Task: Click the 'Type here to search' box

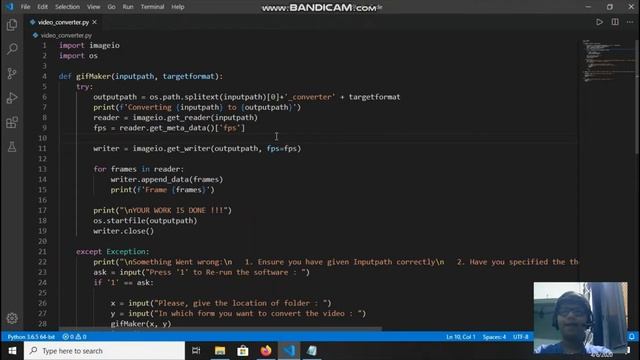Action: click(104, 351)
